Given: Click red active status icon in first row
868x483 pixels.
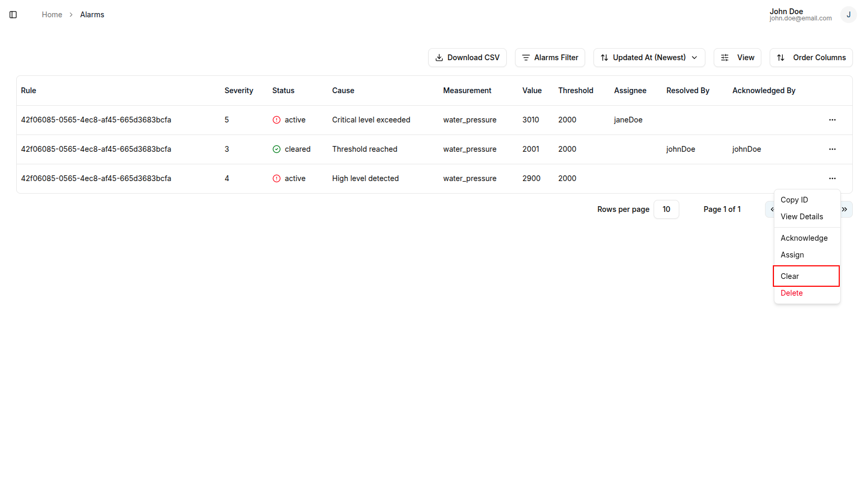Looking at the screenshot, I should (277, 120).
